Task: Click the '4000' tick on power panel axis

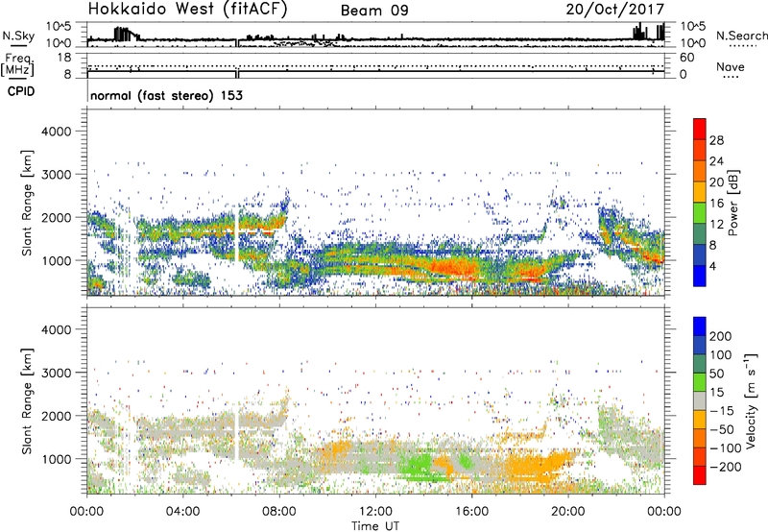Action: (x=56, y=132)
